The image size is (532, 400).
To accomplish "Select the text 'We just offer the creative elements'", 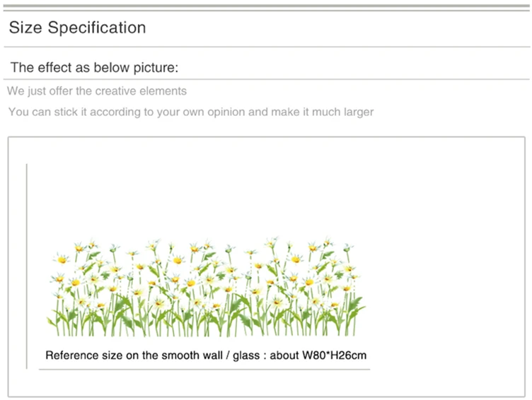I will [x=97, y=91].
